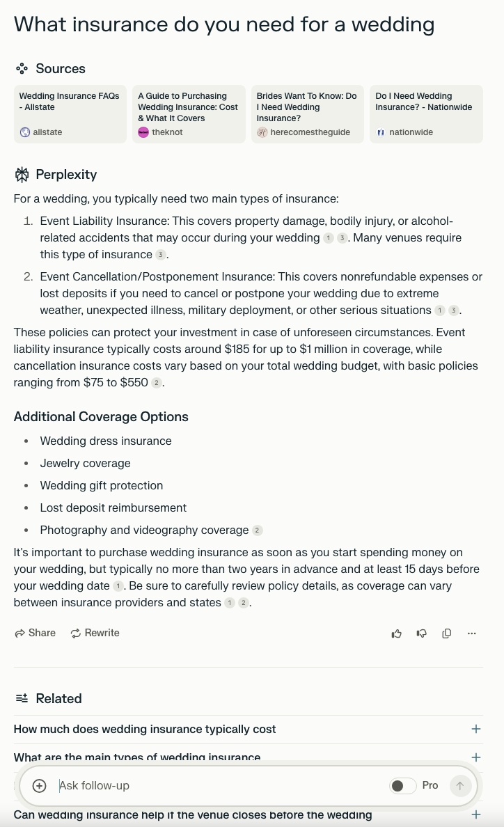Click the Ask follow-up input field
This screenshot has height=827, width=504.
(209, 785)
